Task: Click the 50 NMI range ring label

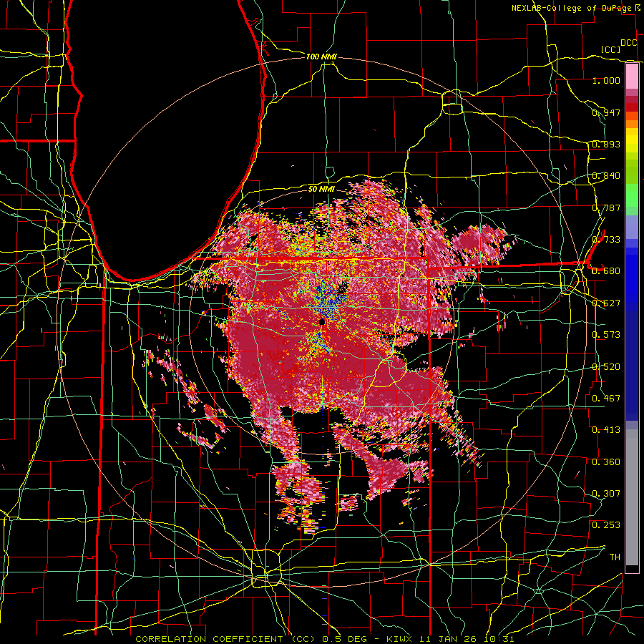Action: pos(321,189)
